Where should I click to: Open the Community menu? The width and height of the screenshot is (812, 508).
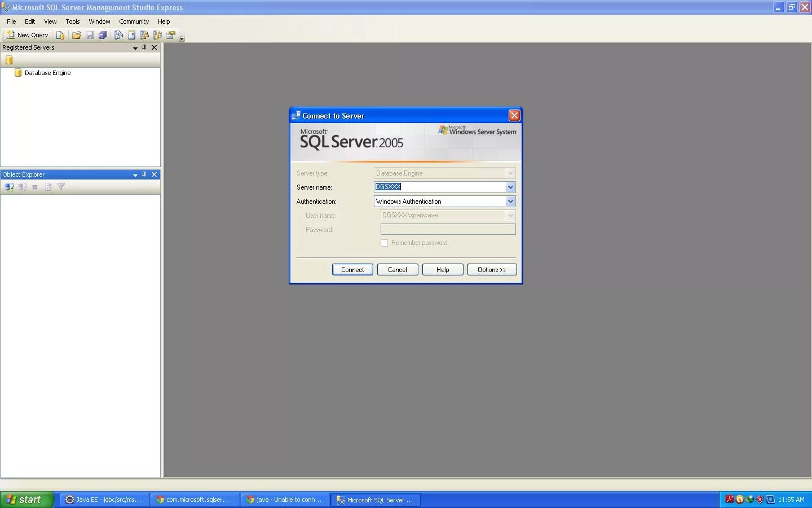pyautogui.click(x=134, y=21)
